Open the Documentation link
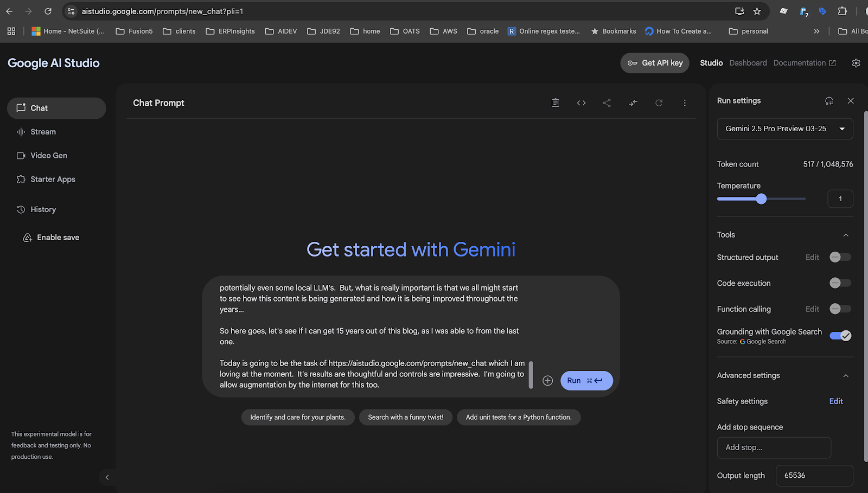Screen dimensions: 868x493 coord(805,63)
